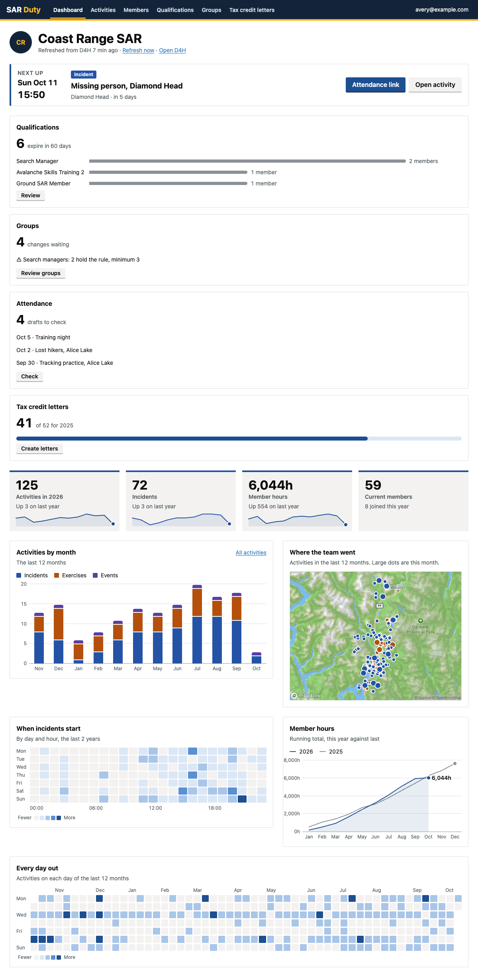The height and width of the screenshot is (980, 478).
Task: Click the SAR Duty logo
Action: 24,10
